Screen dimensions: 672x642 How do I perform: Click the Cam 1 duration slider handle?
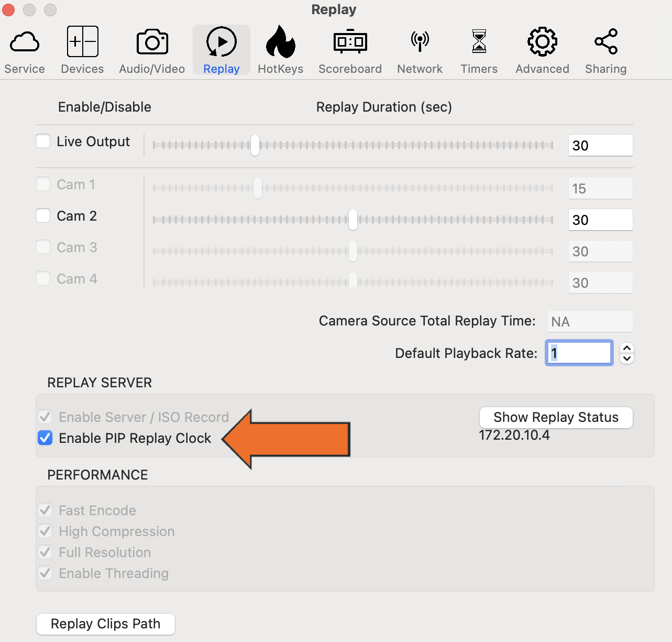coord(258,188)
